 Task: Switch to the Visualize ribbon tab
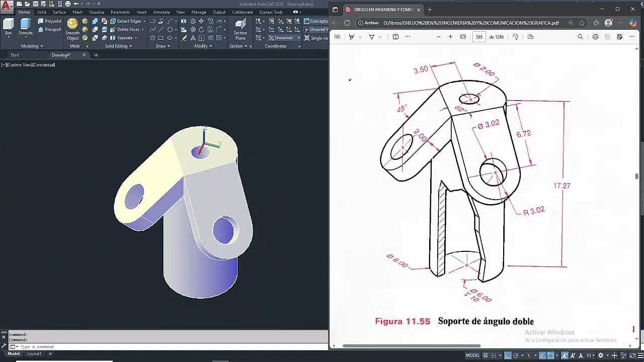[97, 12]
